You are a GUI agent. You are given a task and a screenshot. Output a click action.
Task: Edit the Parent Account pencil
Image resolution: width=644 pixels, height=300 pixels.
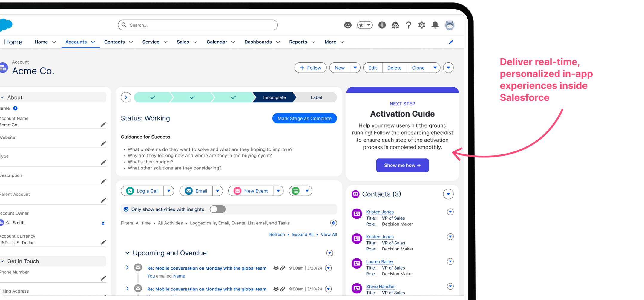(x=103, y=200)
